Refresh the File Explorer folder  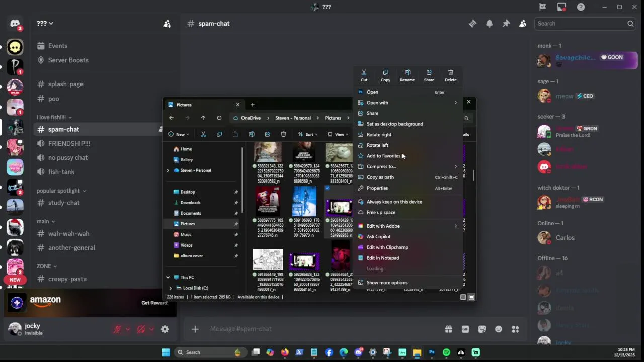pos(219,118)
